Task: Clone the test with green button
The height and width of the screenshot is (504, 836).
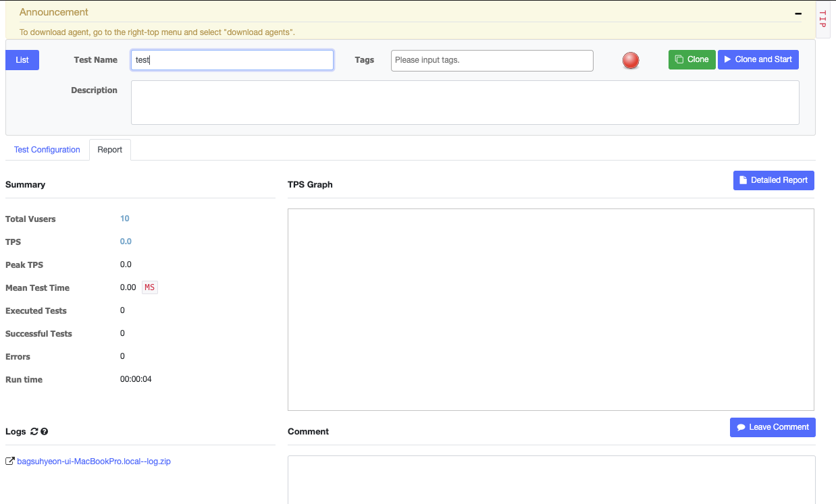Action: pos(692,59)
